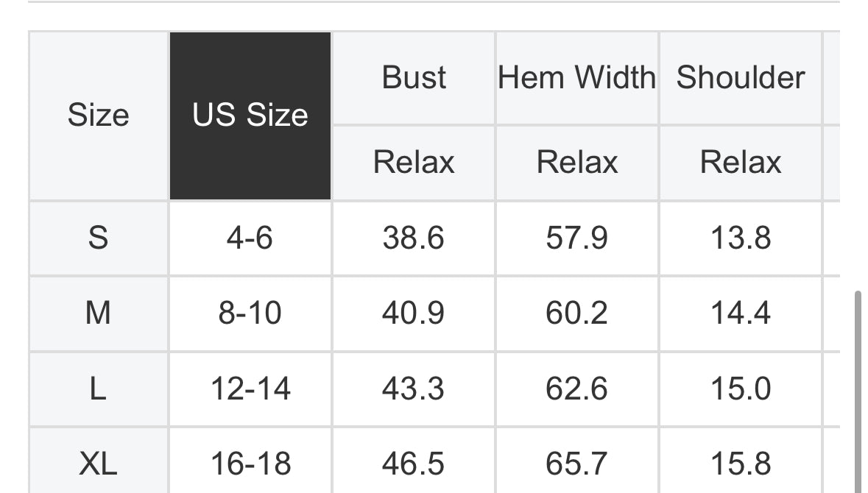The height and width of the screenshot is (493, 868).
Task: Click bust value 38.6
Action: 414,238
